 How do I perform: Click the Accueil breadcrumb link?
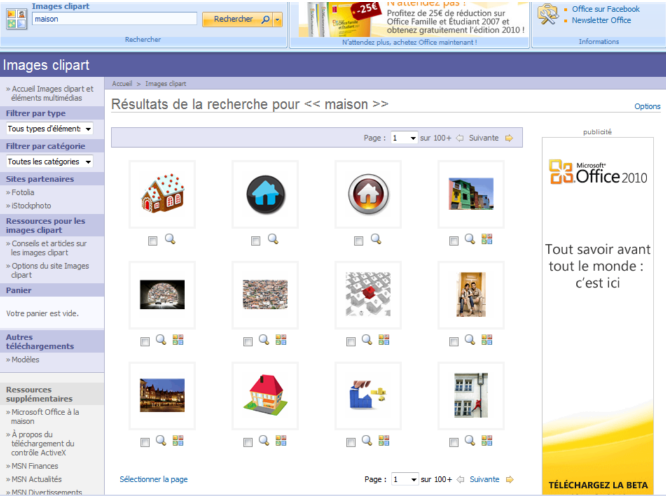click(x=122, y=84)
